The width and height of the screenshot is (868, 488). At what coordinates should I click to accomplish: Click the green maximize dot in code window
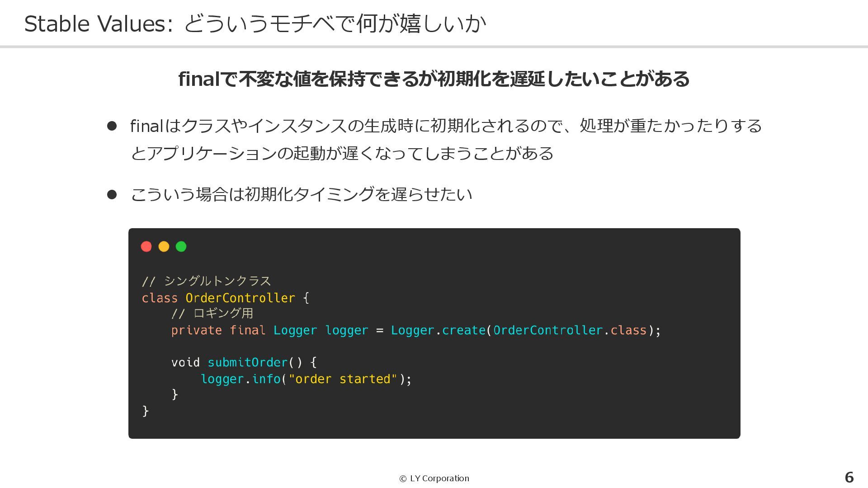coord(181,246)
